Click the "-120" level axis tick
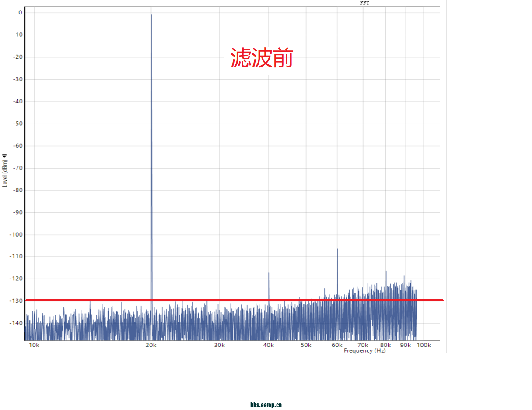This screenshot has width=532, height=410. click(x=16, y=279)
